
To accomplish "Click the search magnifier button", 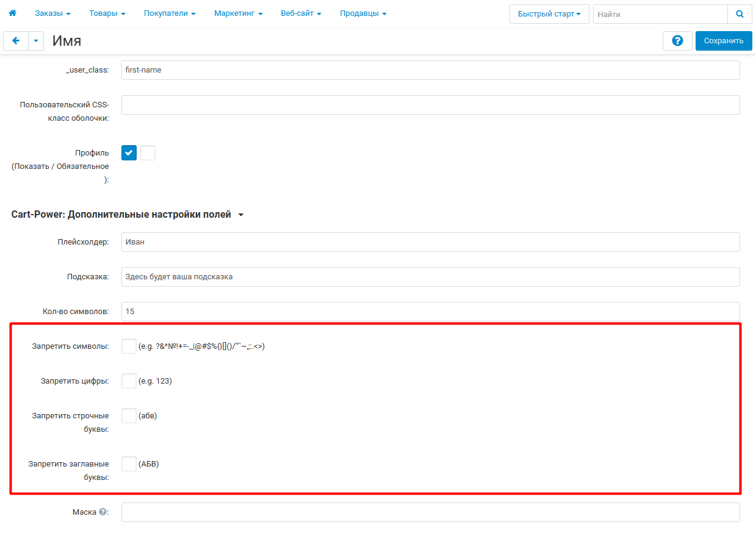I will (740, 14).
